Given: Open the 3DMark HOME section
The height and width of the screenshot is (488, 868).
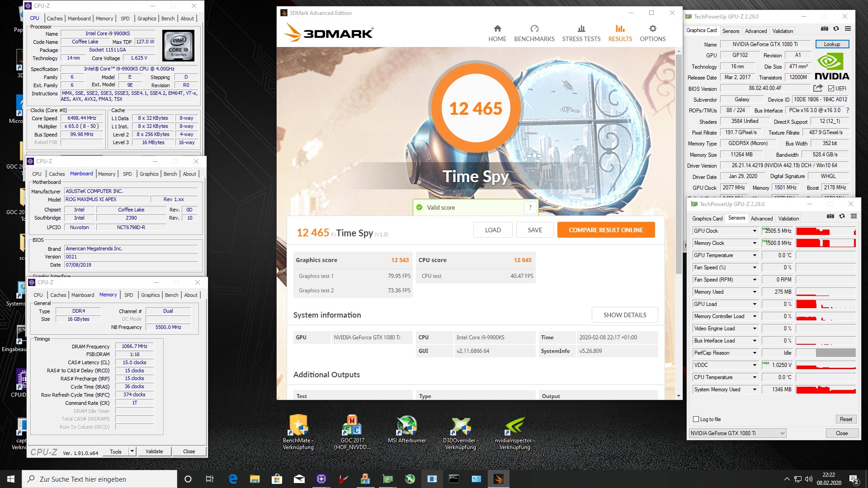Looking at the screenshot, I should (x=497, y=33).
